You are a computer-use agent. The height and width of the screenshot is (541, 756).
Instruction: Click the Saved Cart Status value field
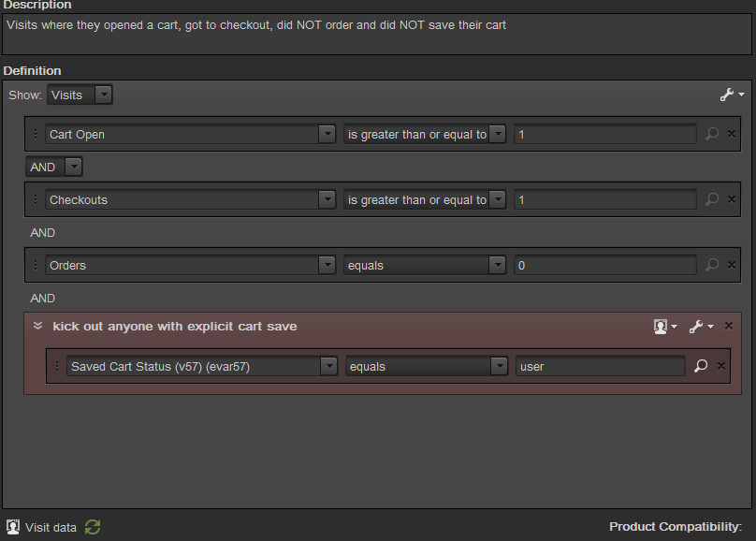tap(601, 366)
